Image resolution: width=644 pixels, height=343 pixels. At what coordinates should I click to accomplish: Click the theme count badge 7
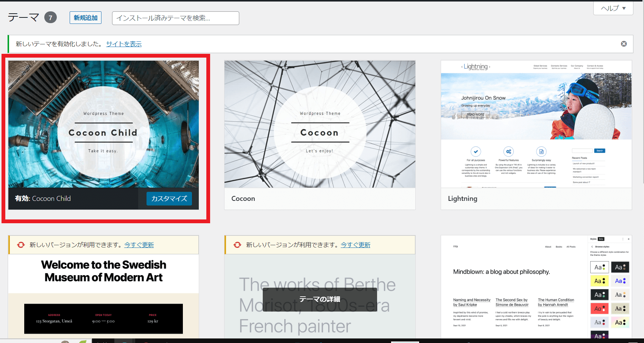click(x=50, y=17)
